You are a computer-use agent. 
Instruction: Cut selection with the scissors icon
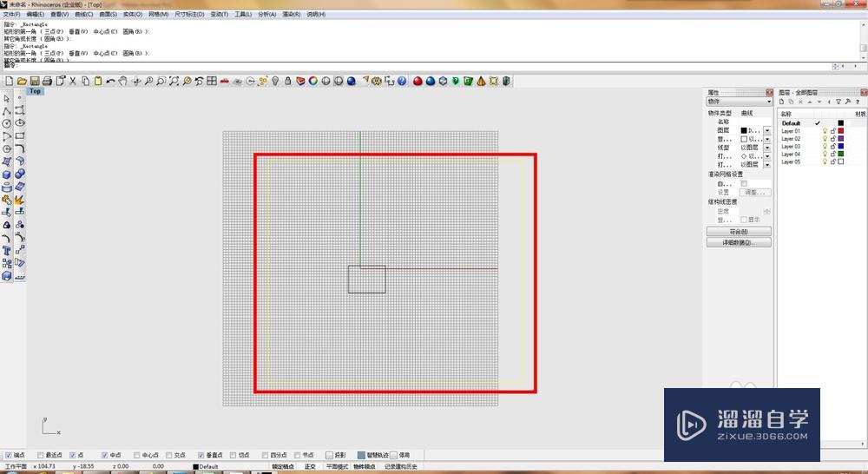(x=73, y=81)
